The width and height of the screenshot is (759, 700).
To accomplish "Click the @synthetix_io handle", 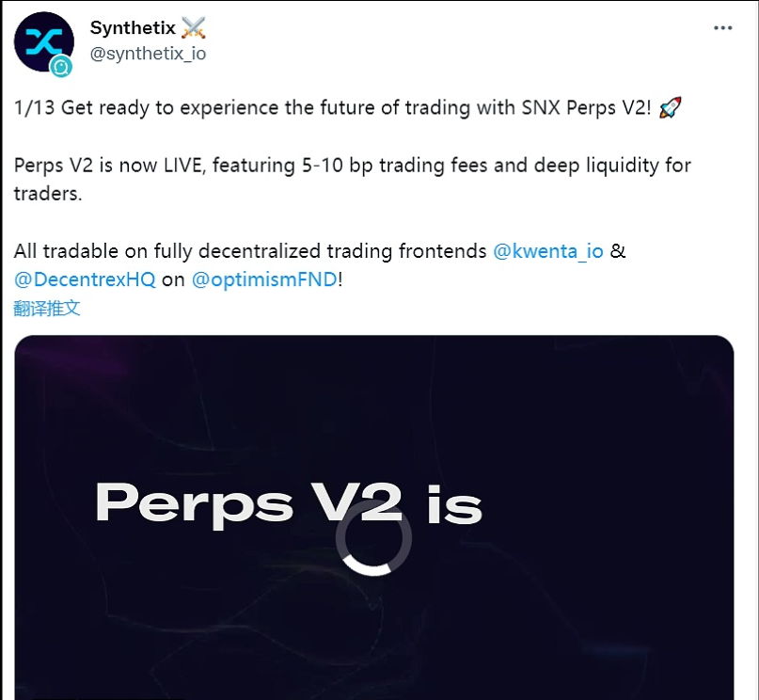I will tap(148, 54).
